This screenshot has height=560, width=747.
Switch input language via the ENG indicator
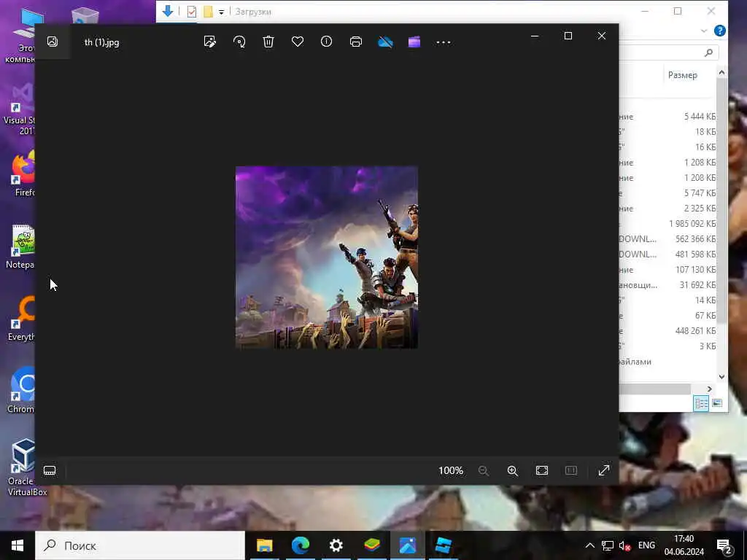646,545
